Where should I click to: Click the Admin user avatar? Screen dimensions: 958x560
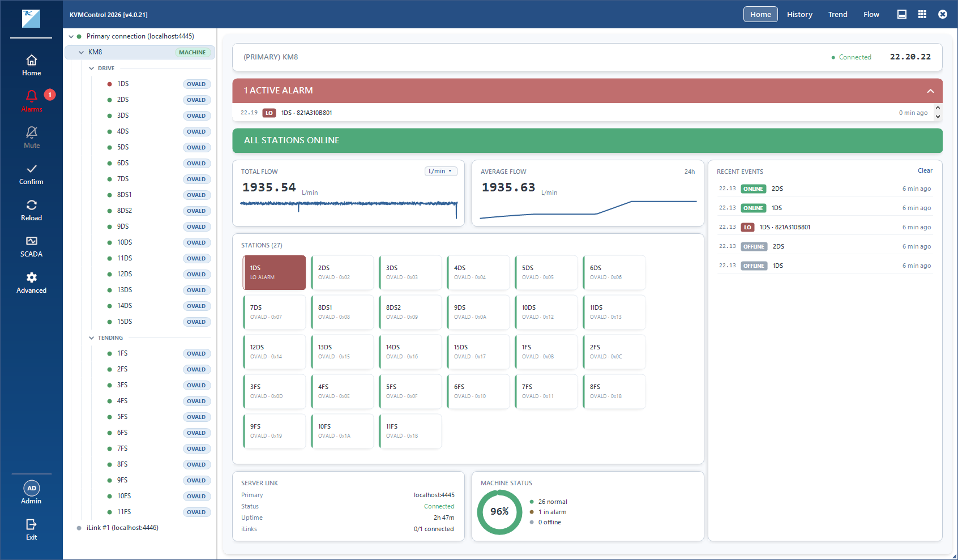pos(32,488)
